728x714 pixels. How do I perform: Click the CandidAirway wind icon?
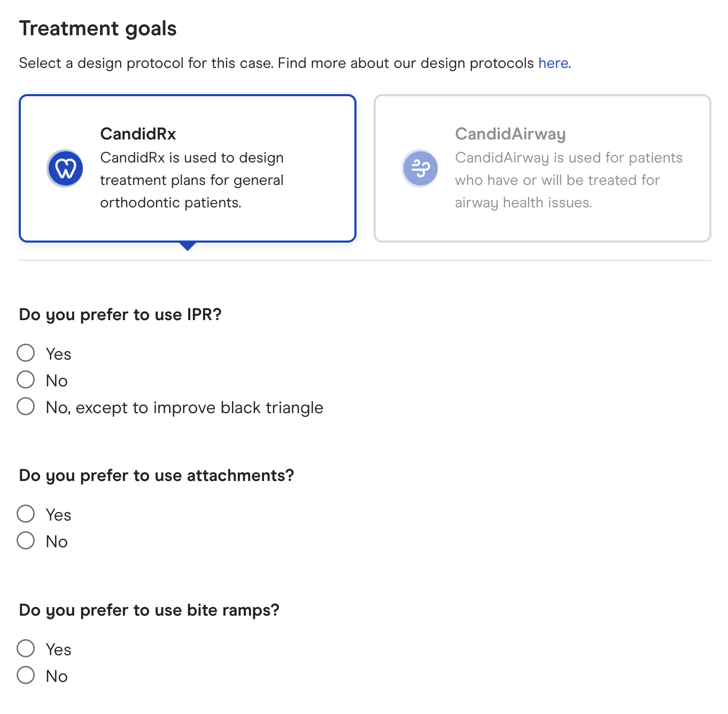420,168
